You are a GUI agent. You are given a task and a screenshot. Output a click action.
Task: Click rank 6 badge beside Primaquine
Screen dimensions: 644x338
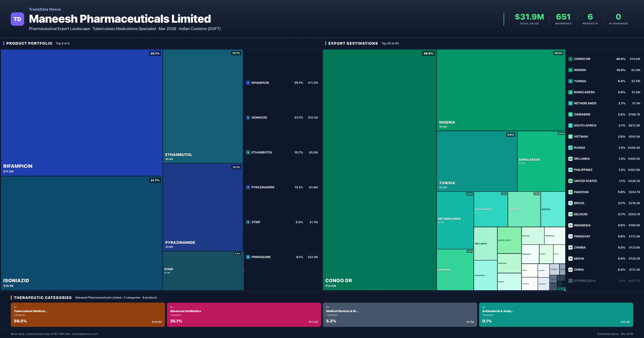[x=248, y=257]
